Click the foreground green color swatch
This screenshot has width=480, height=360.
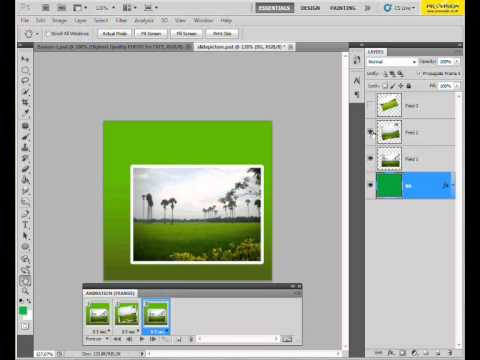click(x=23, y=311)
